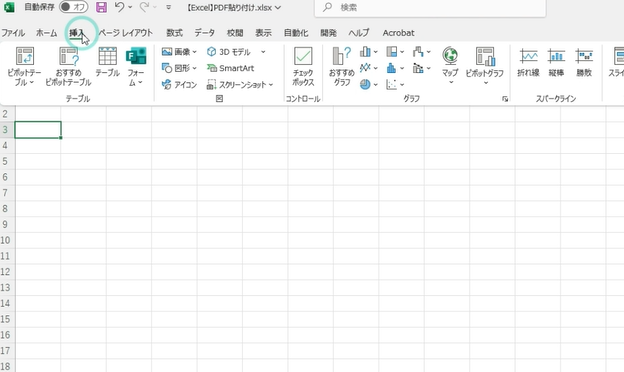The height and width of the screenshot is (372, 624).
Task: Open the グラフ group dialog launcher
Action: click(x=505, y=99)
